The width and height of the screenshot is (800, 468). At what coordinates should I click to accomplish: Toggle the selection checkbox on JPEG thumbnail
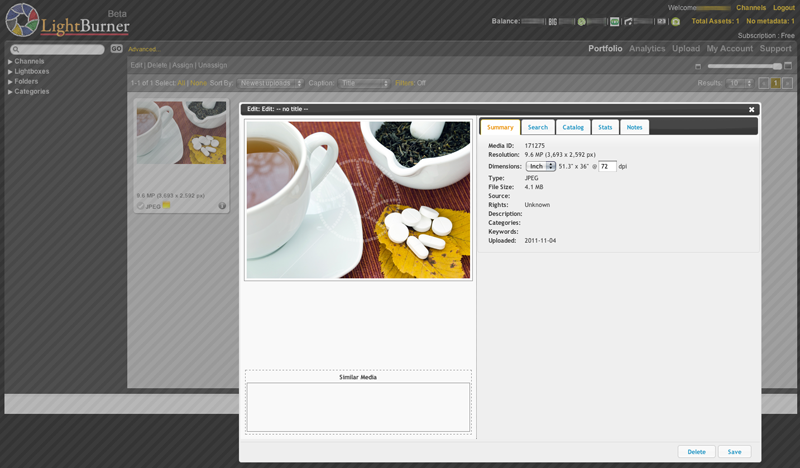tap(141, 206)
